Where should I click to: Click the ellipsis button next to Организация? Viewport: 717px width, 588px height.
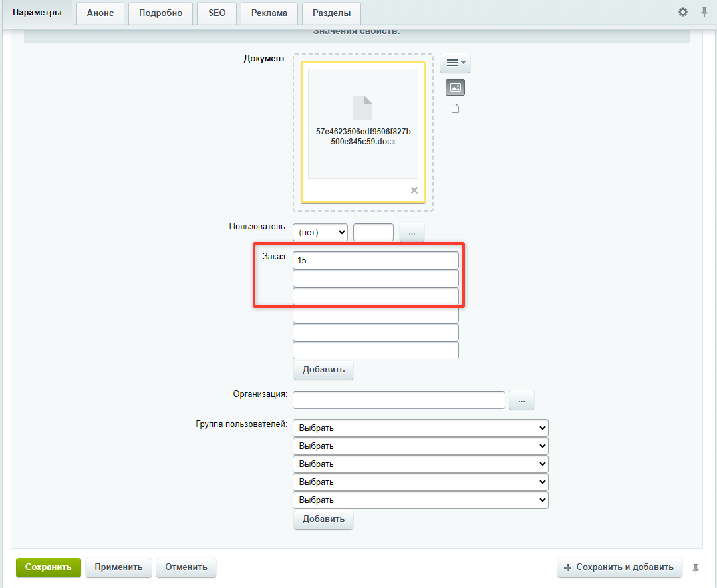click(x=521, y=400)
